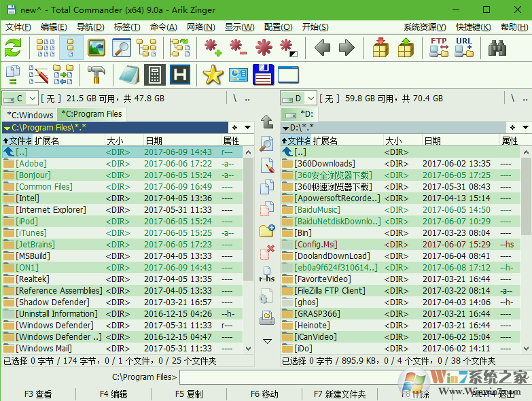Viewport: 532px width, 401px height.
Task: Open the C drive dropdown
Action: click(x=32, y=99)
